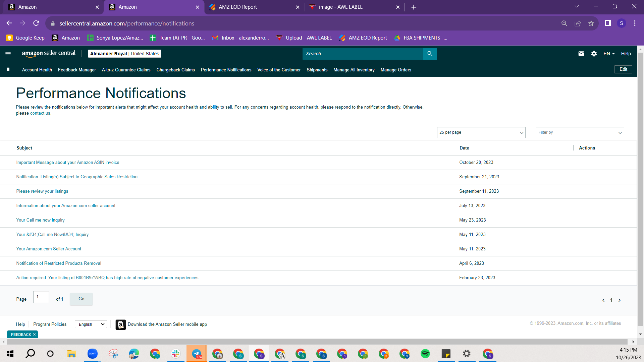The width and height of the screenshot is (644, 362).
Task: Open the Inbox - alexanderro... Gmail bookmark
Action: click(x=240, y=38)
